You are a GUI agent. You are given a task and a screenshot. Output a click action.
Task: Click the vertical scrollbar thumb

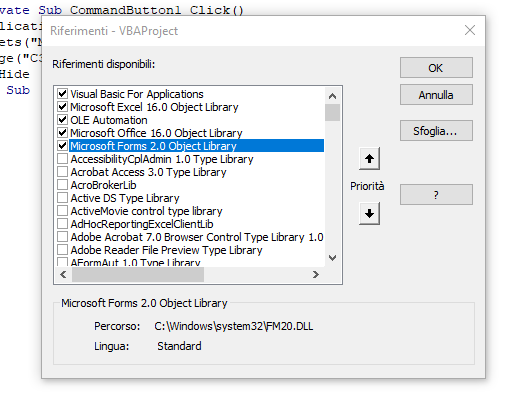[x=332, y=113]
